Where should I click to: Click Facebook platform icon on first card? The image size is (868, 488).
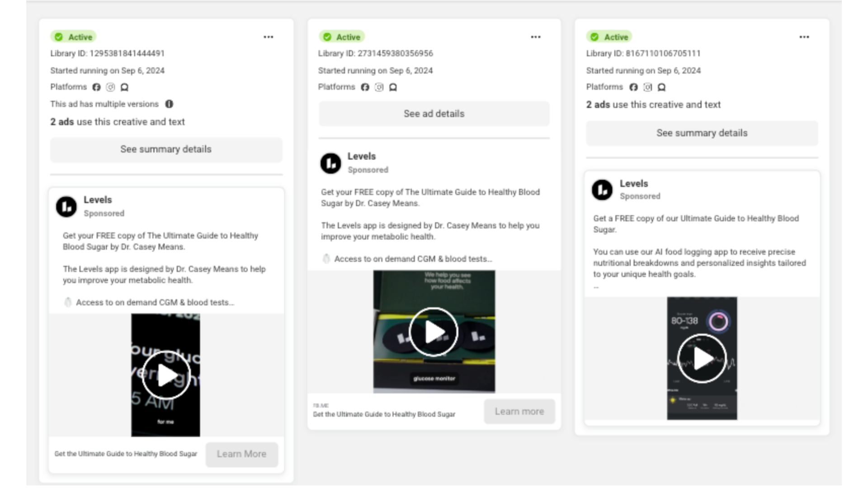(x=96, y=87)
